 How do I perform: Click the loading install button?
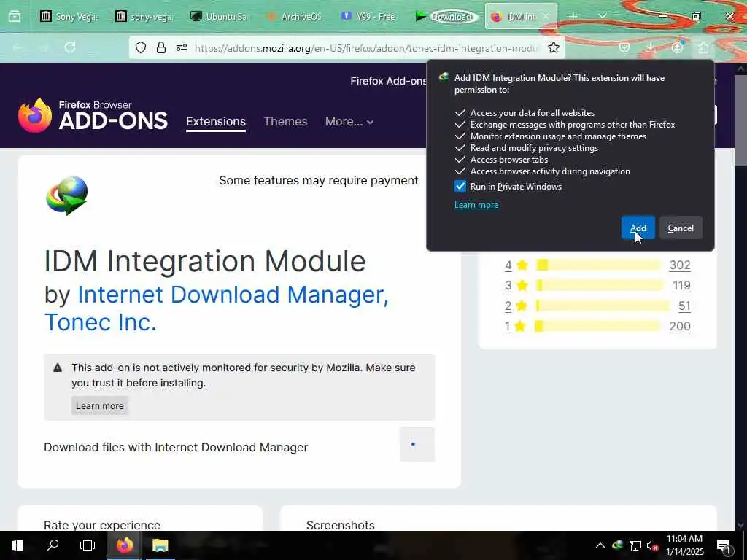417,444
